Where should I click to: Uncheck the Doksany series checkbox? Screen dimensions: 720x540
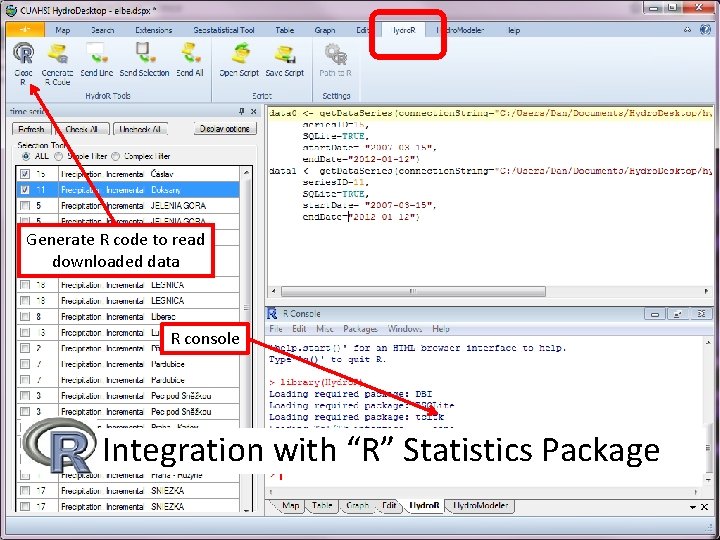[25, 190]
